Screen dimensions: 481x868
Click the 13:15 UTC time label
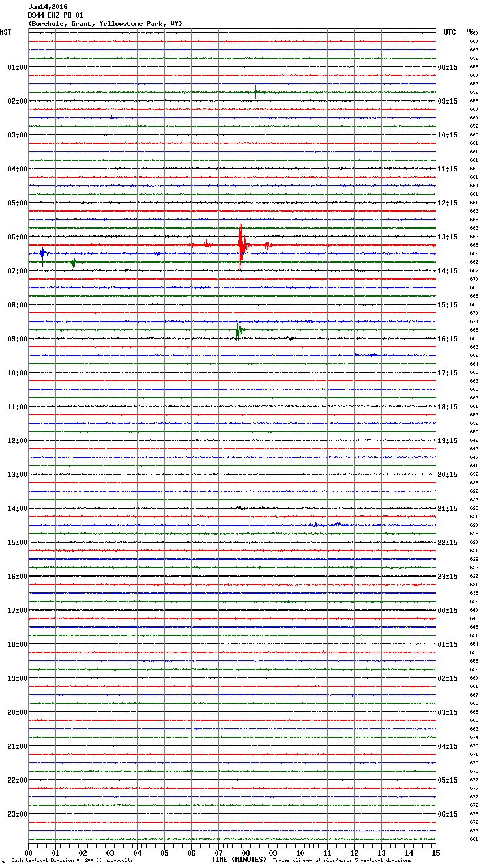(x=448, y=237)
